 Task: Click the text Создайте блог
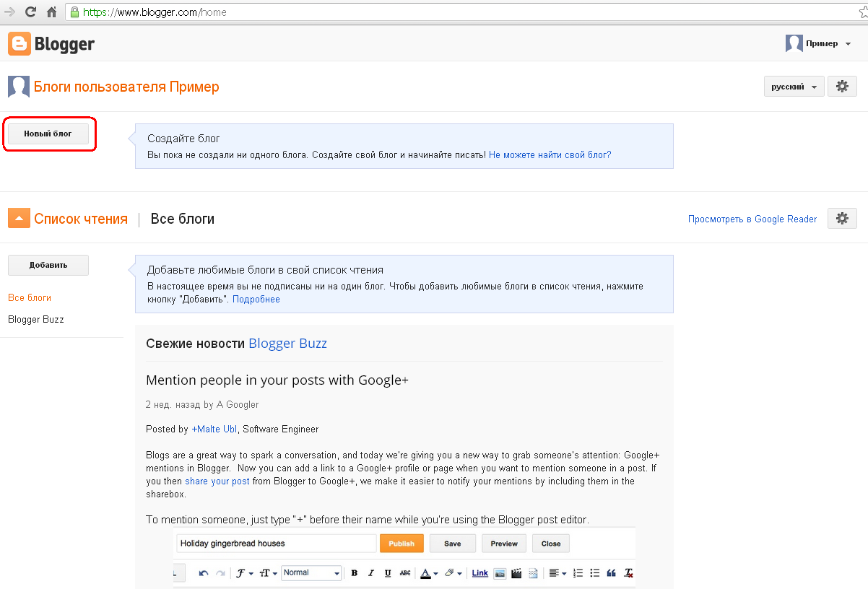pos(183,138)
